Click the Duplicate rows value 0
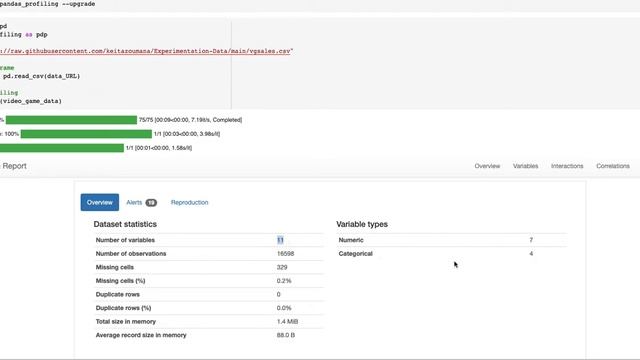640x360 pixels. (x=278, y=294)
